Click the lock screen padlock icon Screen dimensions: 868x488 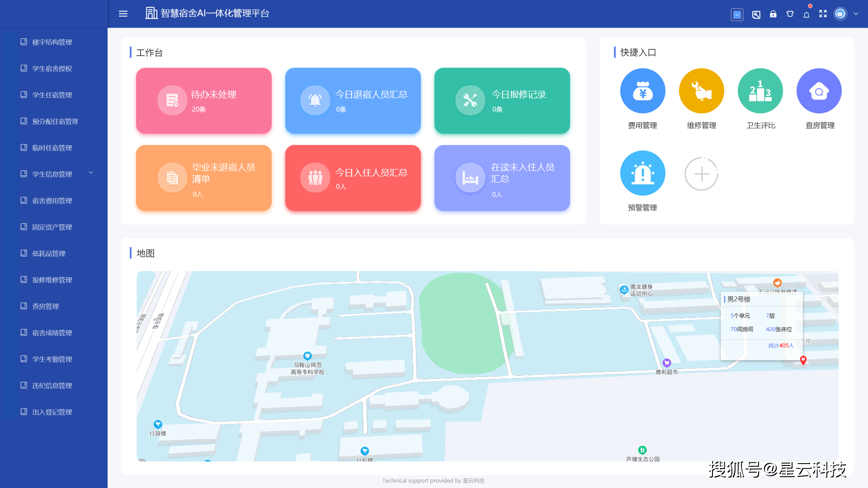click(773, 14)
